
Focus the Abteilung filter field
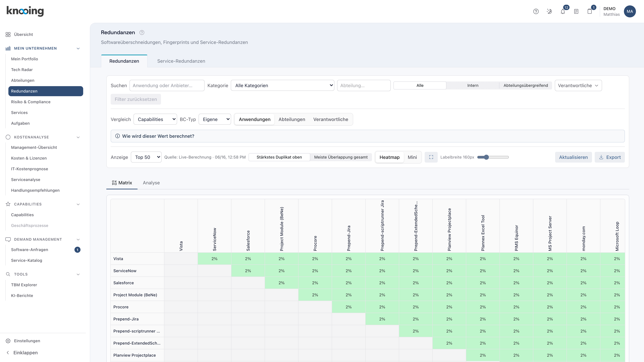click(364, 85)
